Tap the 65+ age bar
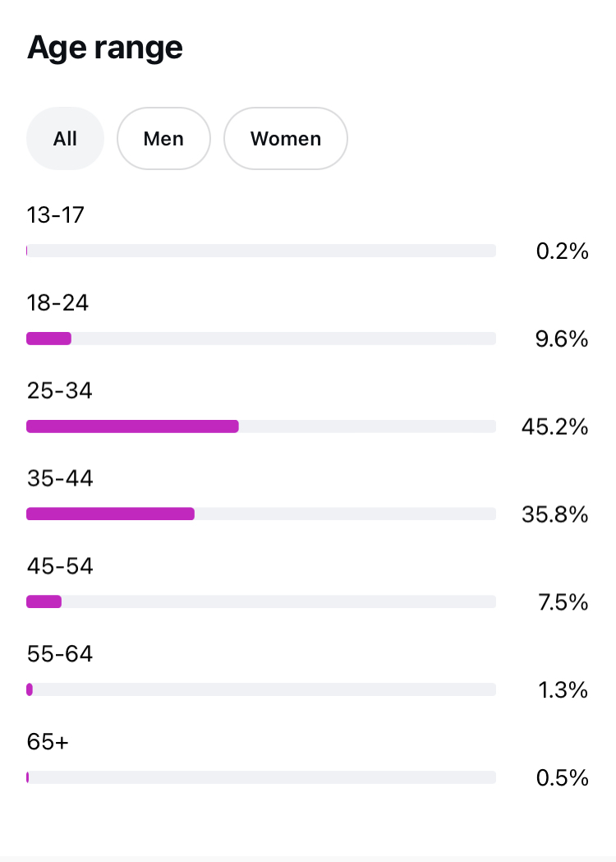The image size is (616, 862). pos(261,777)
